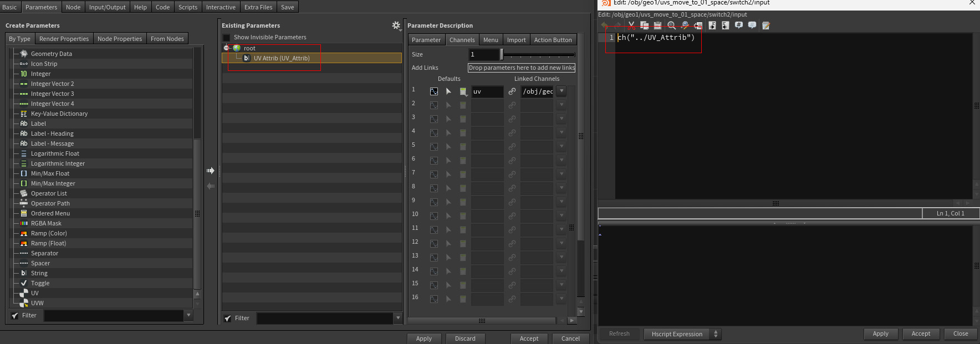Click Accept in the parameter dialog
This screenshot has height=344, width=980.
tap(529, 338)
